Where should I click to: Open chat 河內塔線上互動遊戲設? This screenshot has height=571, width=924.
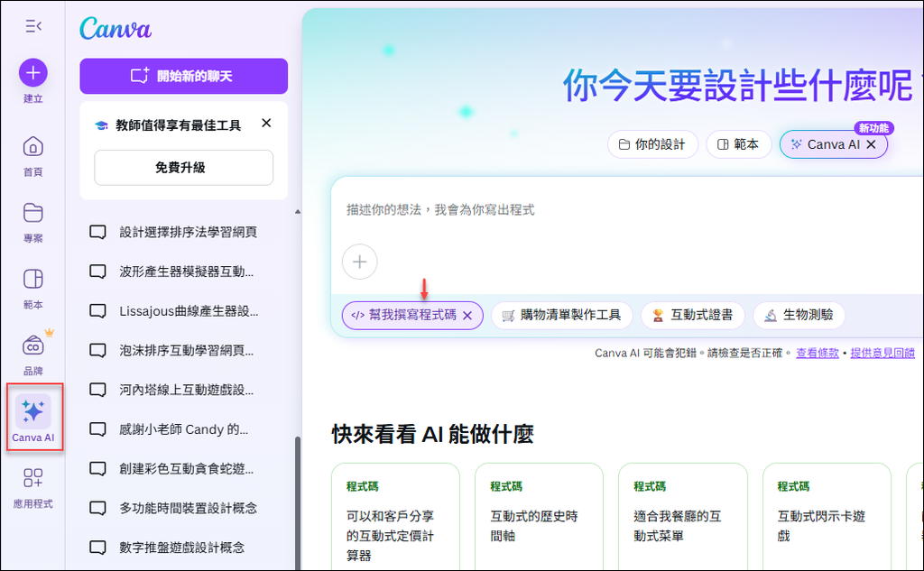(184, 390)
